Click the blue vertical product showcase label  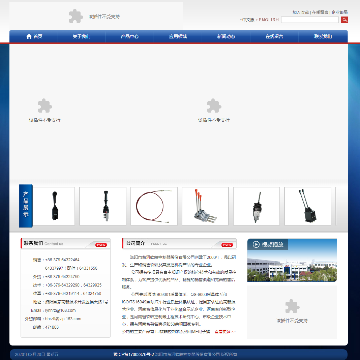[26, 206]
